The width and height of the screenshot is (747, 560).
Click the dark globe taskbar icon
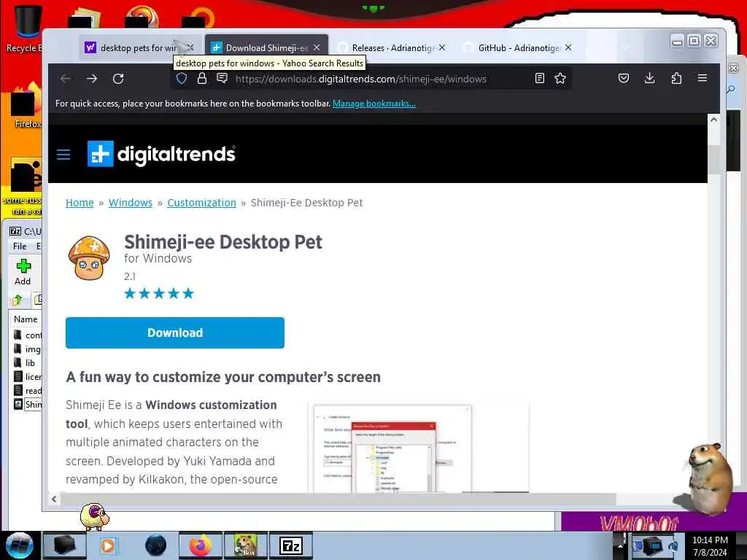click(x=156, y=545)
